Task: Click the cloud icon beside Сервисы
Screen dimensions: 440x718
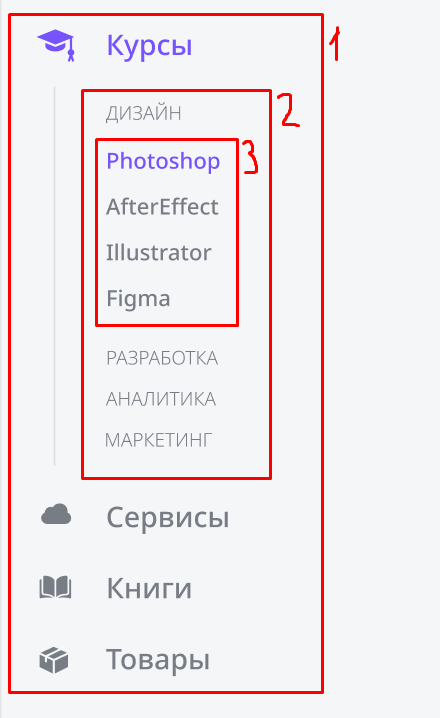Action: click(x=56, y=514)
